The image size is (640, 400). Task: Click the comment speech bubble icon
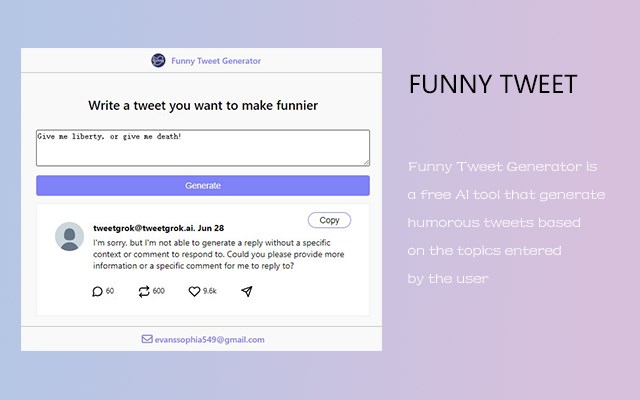tap(97, 291)
